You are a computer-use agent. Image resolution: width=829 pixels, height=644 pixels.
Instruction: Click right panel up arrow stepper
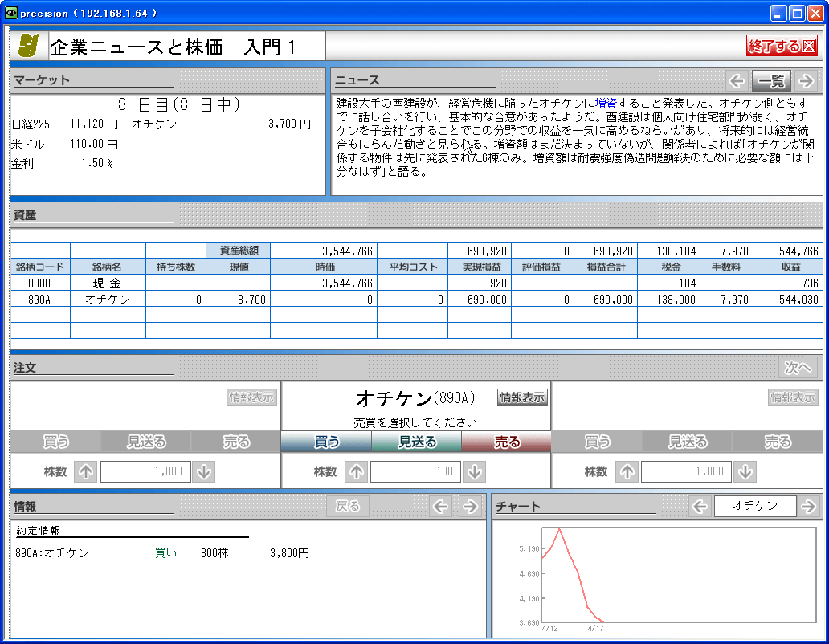[627, 471]
